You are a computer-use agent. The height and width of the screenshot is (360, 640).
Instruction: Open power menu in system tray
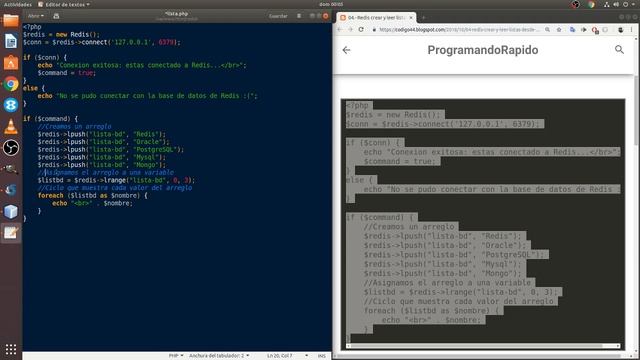pyautogui.click(x=626, y=4)
